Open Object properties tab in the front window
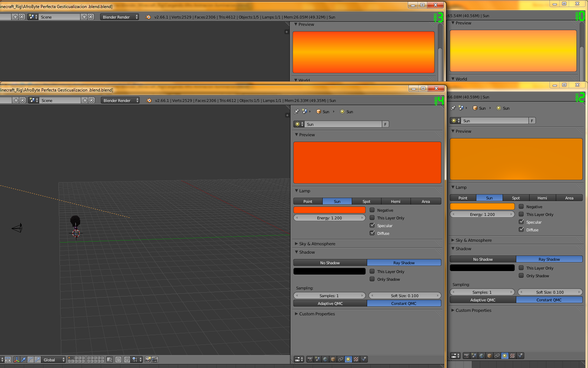The image size is (588, 368). pyautogui.click(x=333, y=359)
